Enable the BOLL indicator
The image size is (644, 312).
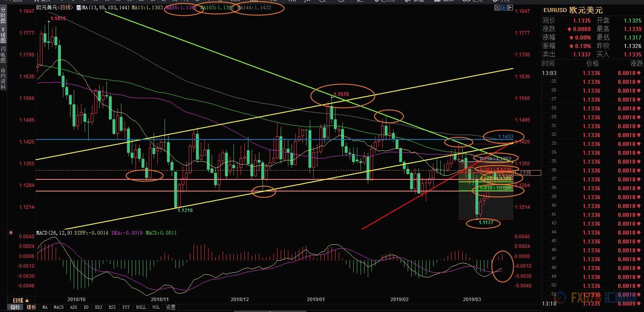(x=141, y=307)
